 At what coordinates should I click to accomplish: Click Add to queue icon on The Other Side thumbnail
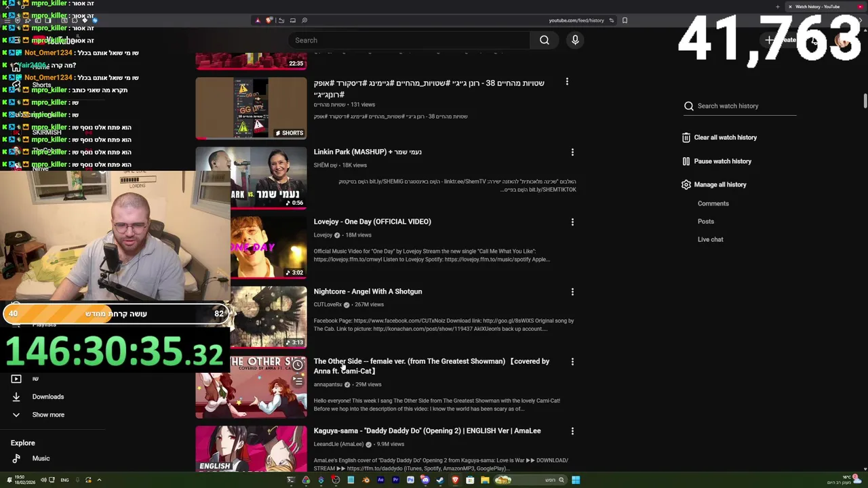tap(298, 381)
